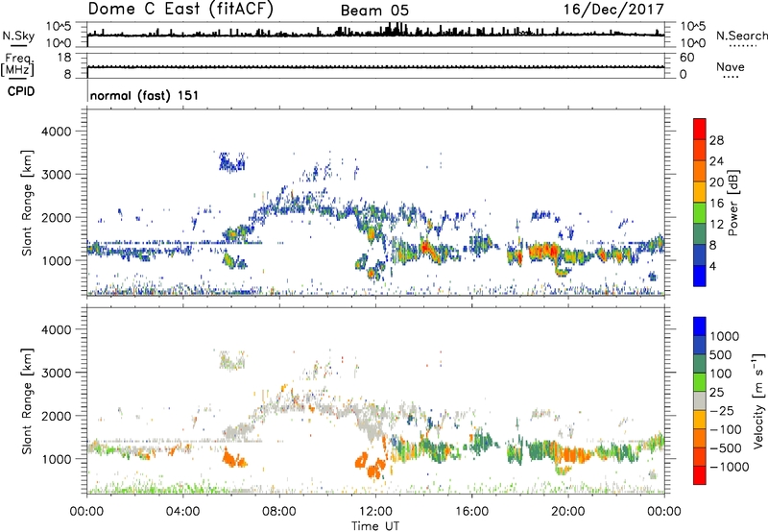The image size is (768, 532).
Task: Click the Velocity colorbar label "-1000"
Action: pos(730,467)
